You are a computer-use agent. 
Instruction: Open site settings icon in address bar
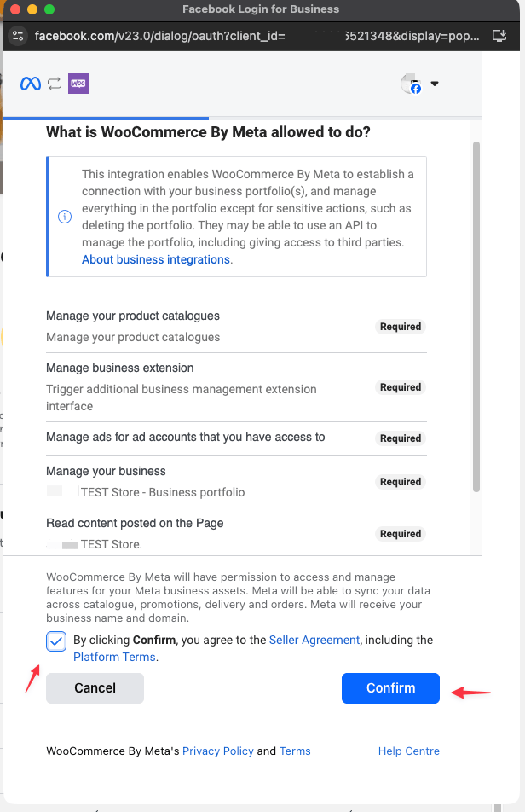(19, 37)
